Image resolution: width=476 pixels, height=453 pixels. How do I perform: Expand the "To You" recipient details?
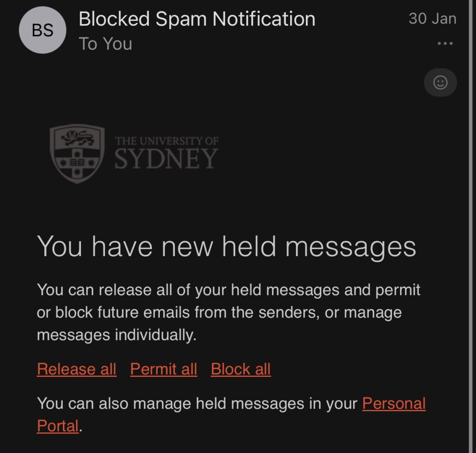[106, 44]
